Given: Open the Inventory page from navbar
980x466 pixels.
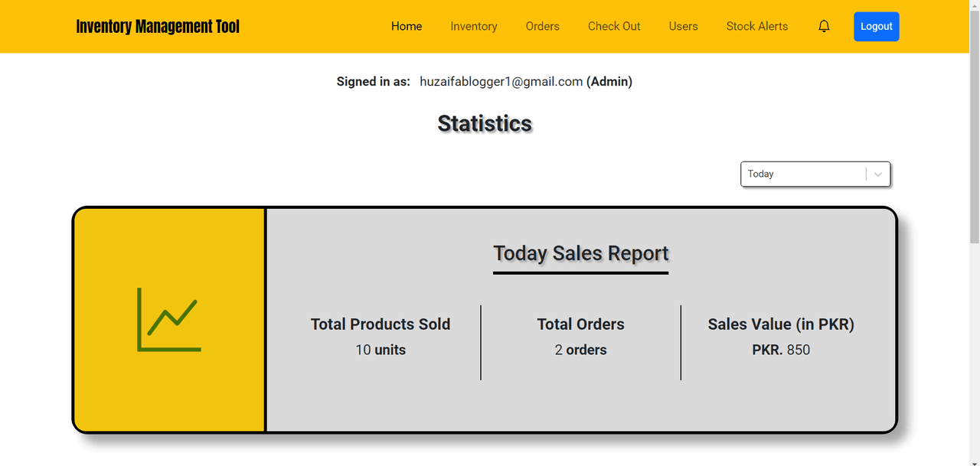Looking at the screenshot, I should pos(474,26).
